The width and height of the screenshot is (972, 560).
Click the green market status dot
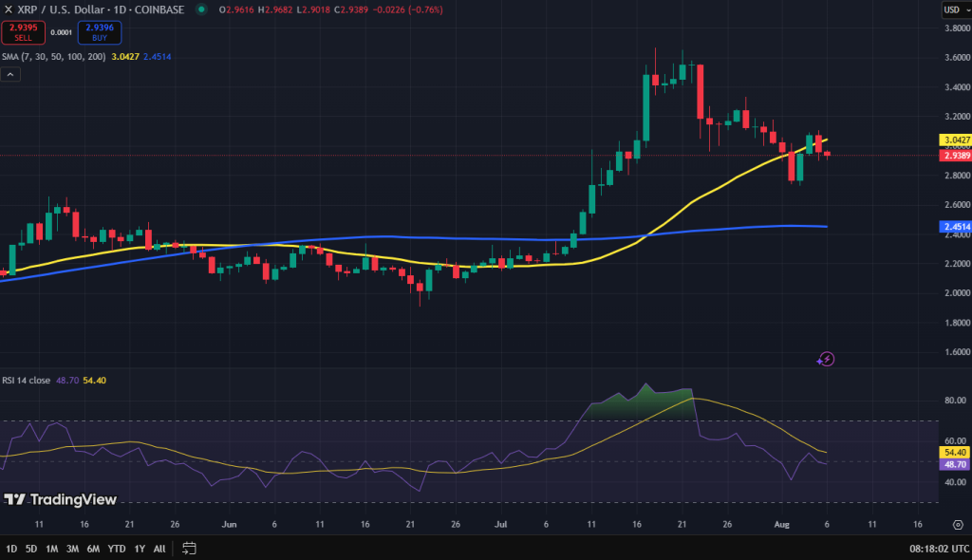pos(199,8)
